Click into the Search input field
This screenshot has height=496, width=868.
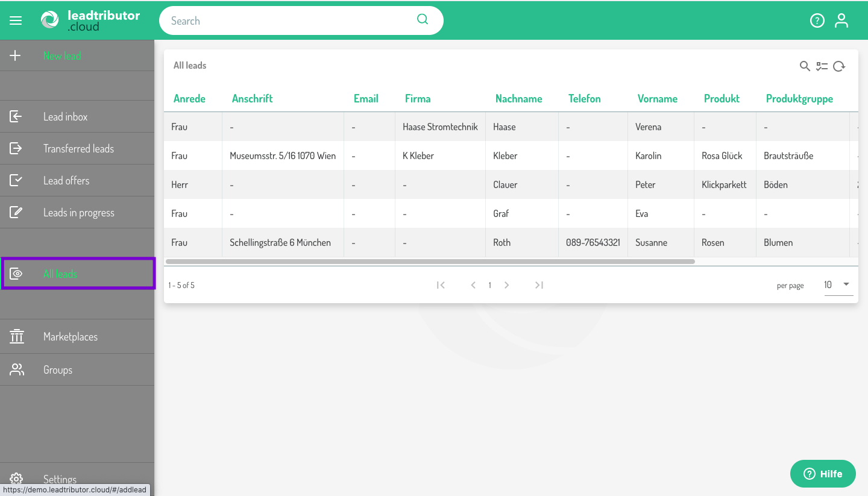coord(289,20)
